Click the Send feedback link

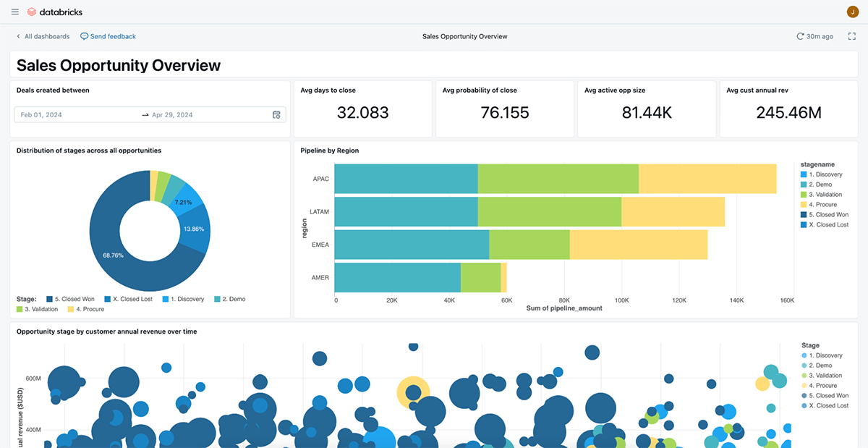(113, 36)
